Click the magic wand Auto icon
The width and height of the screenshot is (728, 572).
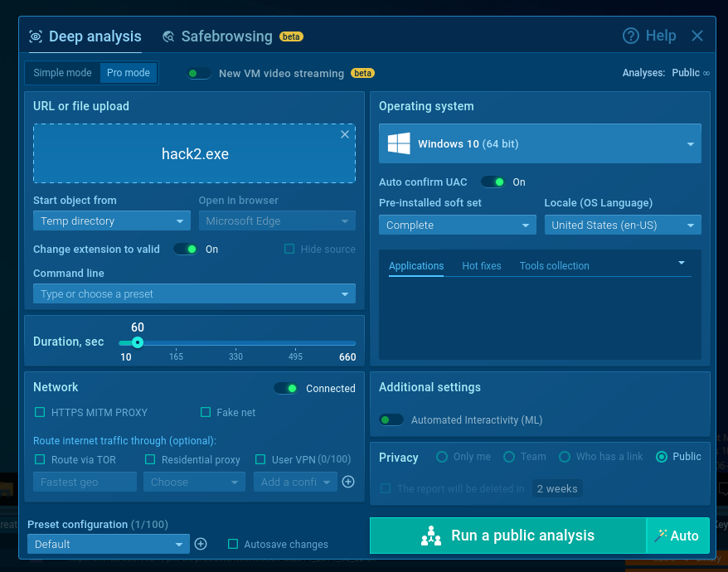pyautogui.click(x=660, y=536)
